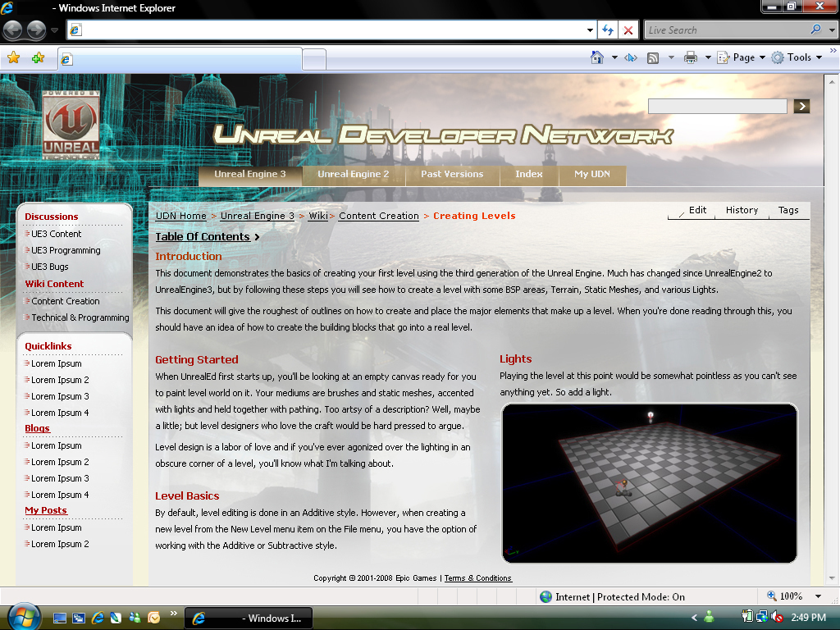This screenshot has height=630, width=840.
Task: Click Lorem Ipsum 2 under My Posts
Action: click(x=60, y=545)
